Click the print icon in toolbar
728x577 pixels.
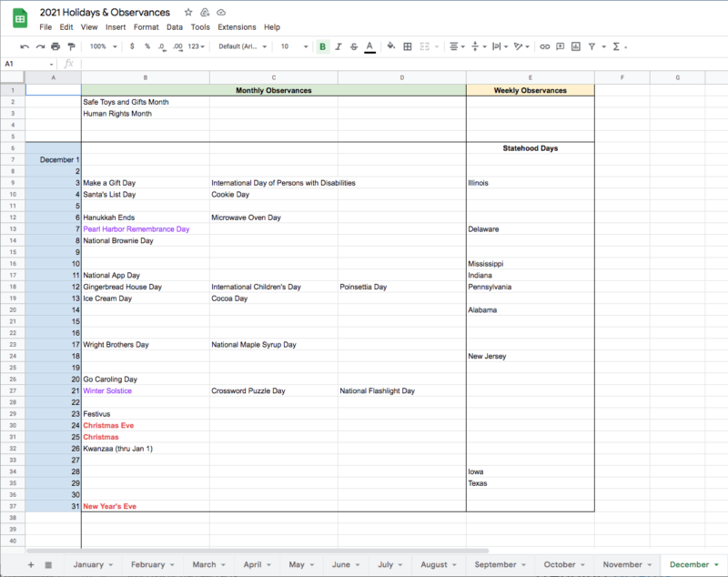pyautogui.click(x=55, y=46)
